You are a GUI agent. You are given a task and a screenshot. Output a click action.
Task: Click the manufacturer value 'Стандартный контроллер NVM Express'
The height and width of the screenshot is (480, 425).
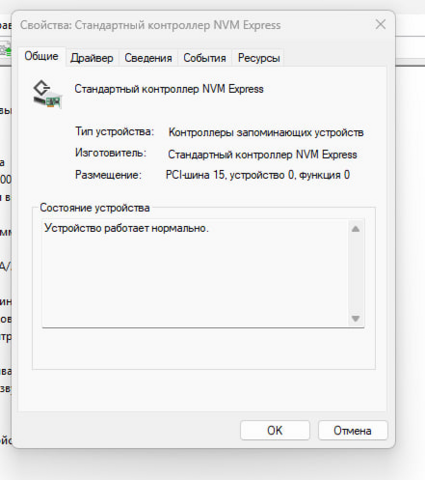[262, 154]
